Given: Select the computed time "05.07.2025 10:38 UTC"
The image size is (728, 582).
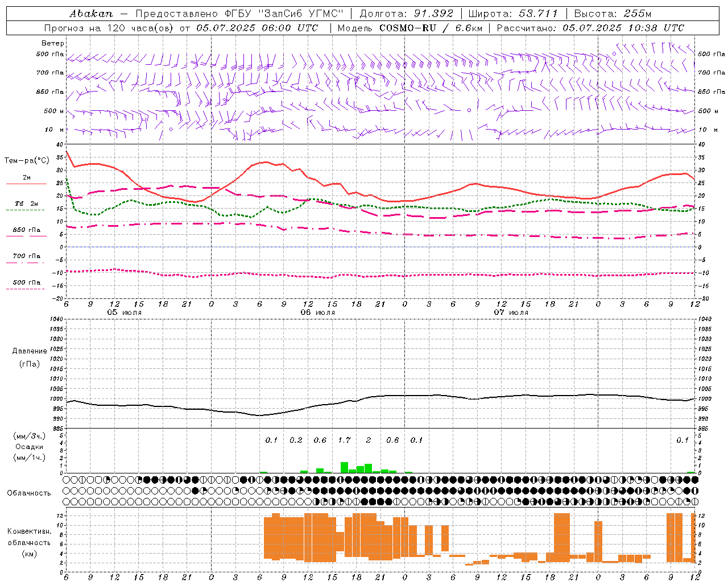Looking at the screenshot, I should (x=623, y=28).
